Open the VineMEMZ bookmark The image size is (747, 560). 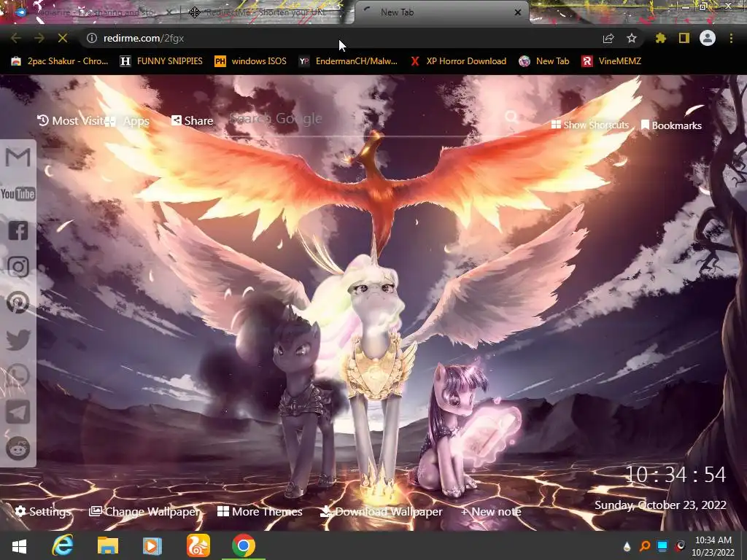tap(611, 61)
